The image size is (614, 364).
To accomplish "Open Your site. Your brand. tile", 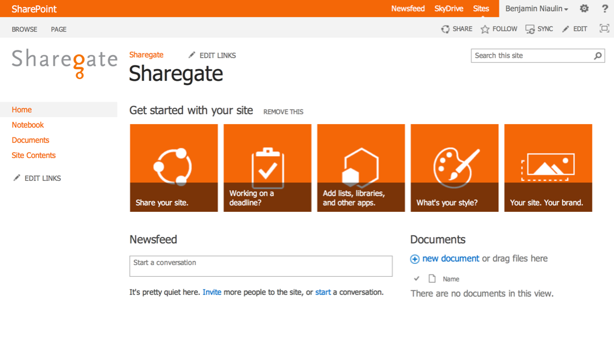I will pos(548,168).
